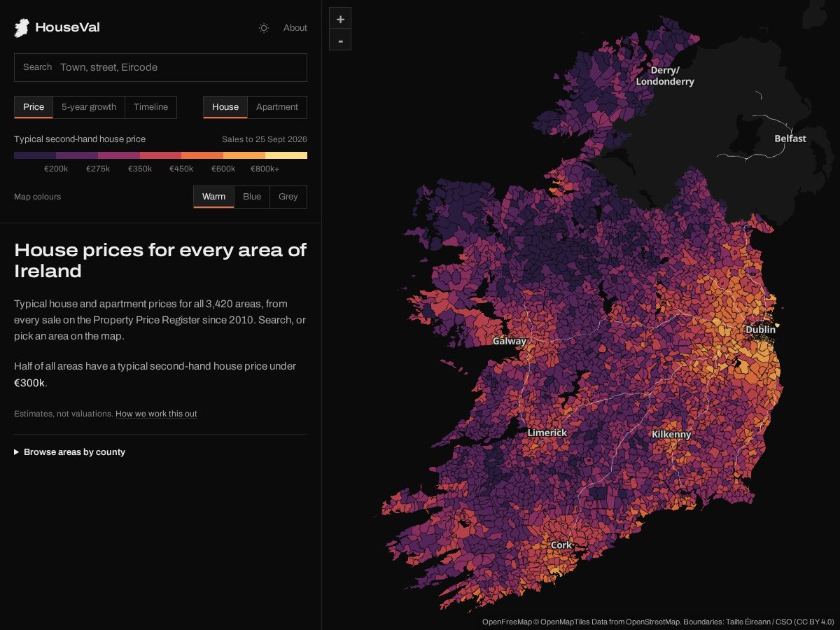Click the HouseVal Ireland logo icon
Screen dimensions: 840x630
click(x=22, y=28)
